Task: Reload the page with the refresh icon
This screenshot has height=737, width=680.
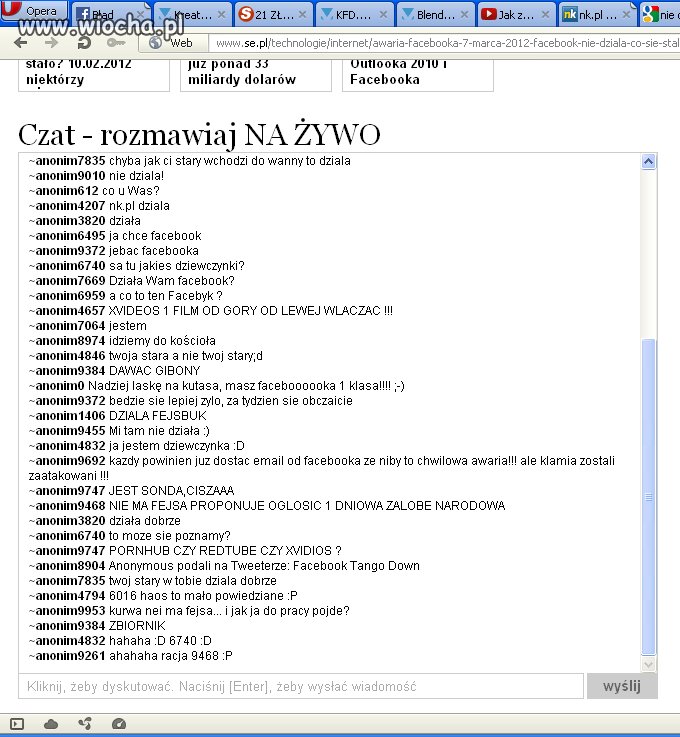Action: (x=84, y=43)
